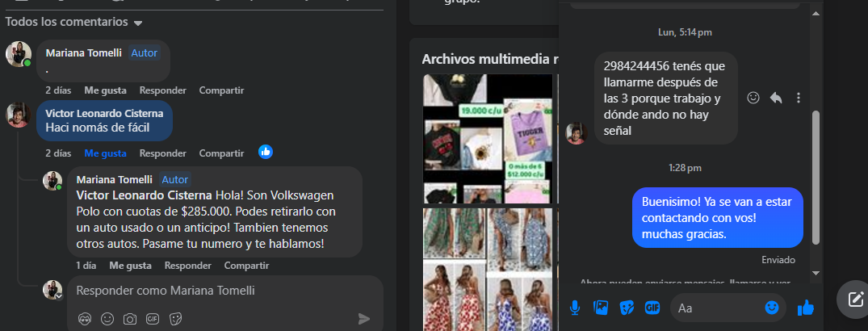React with emoji to the phone number message
This screenshot has height=331, width=868.
pos(753,98)
